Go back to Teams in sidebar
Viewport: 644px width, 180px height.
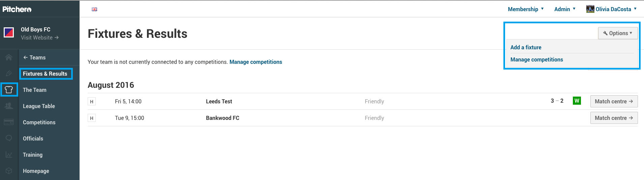(x=34, y=57)
